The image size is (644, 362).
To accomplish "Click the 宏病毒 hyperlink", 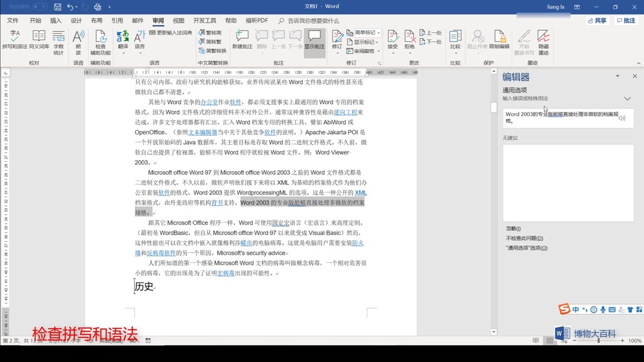I will 226,273.
